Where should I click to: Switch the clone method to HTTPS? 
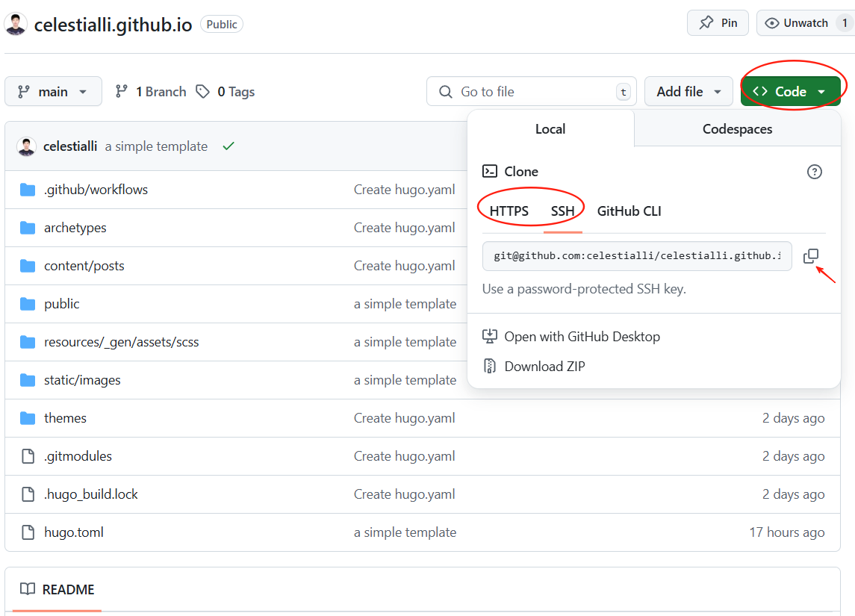[x=509, y=211]
